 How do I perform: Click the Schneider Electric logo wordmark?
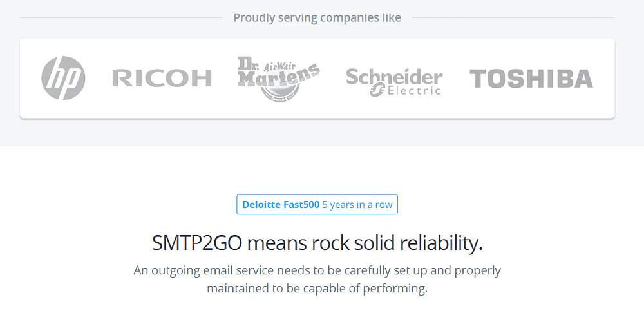394,82
